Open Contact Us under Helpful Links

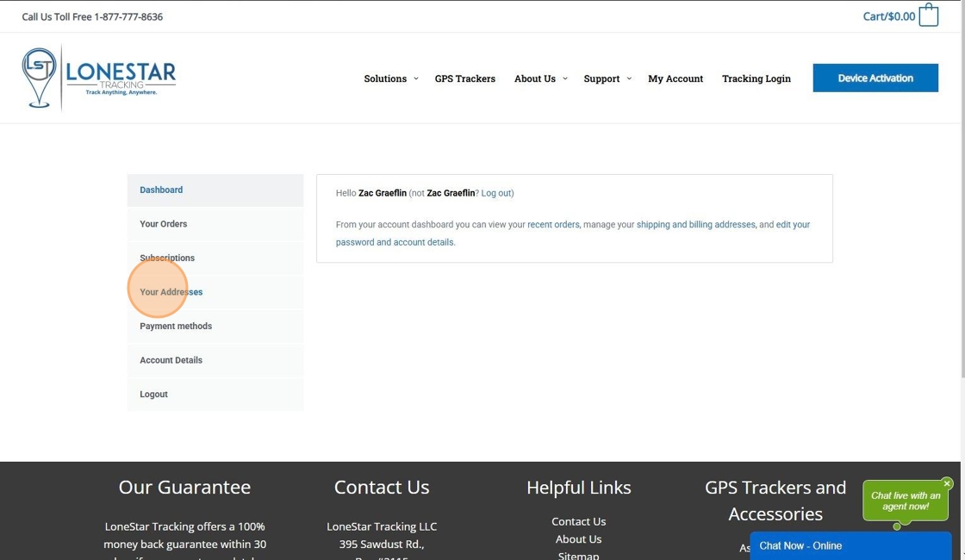(x=578, y=521)
